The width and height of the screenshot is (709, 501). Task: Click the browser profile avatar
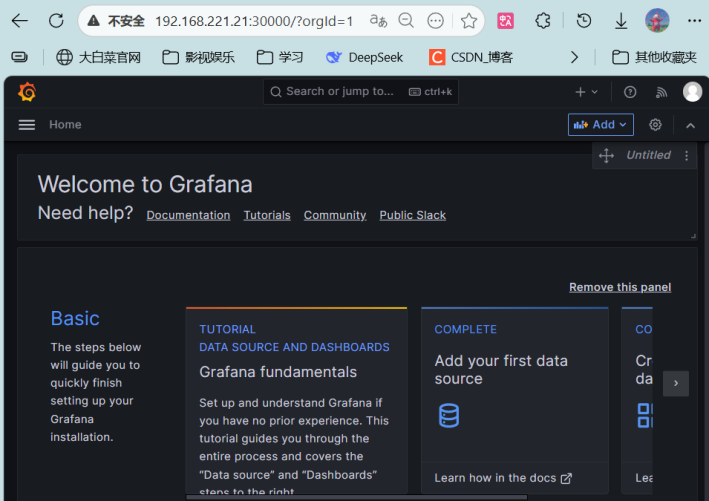click(657, 21)
